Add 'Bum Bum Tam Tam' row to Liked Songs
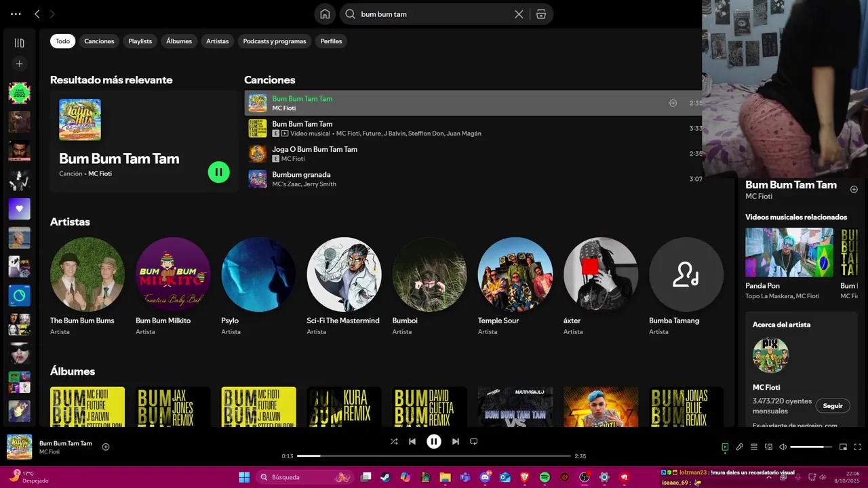Screen dimensions: 868x488 point(673,103)
